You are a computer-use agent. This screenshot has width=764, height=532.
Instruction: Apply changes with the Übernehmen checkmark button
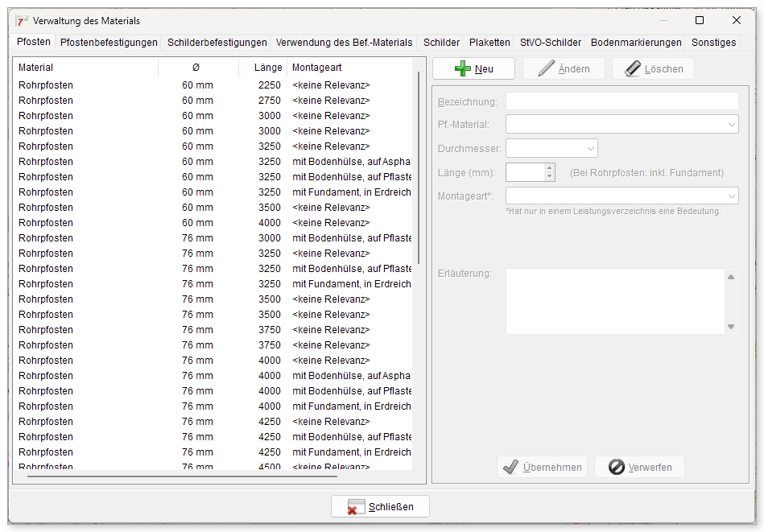point(543,467)
